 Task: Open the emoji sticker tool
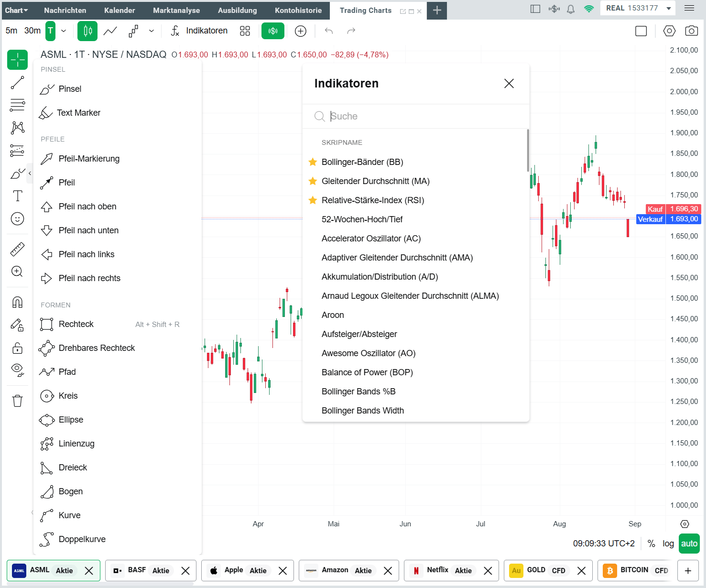point(18,219)
